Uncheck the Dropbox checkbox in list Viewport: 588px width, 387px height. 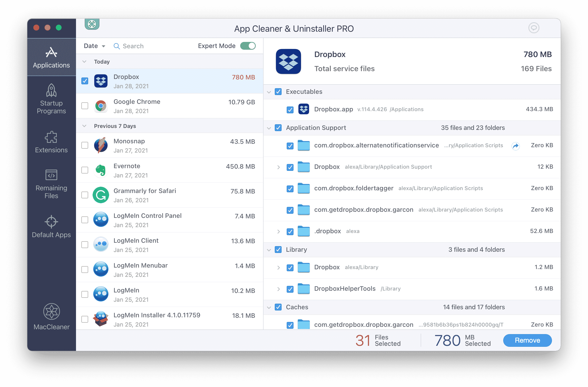(x=85, y=81)
